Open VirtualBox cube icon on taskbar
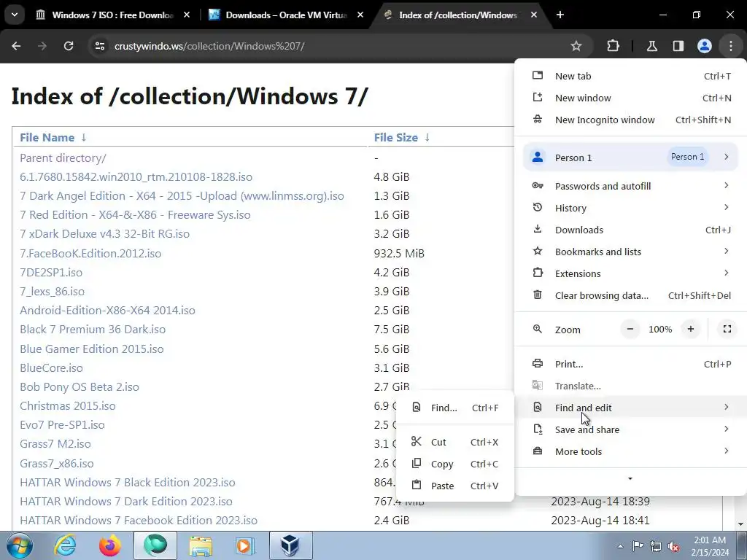The width and height of the screenshot is (747, 560). [290, 545]
